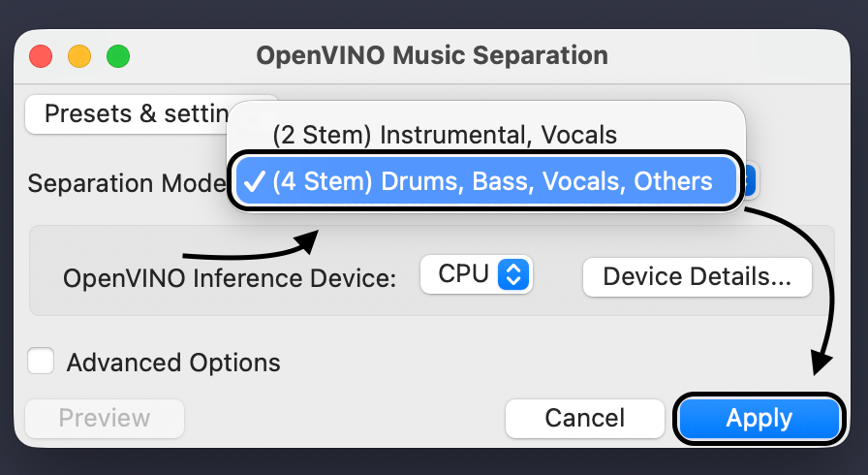Click the checkmark beside the 4 Stem option

pos(256,181)
